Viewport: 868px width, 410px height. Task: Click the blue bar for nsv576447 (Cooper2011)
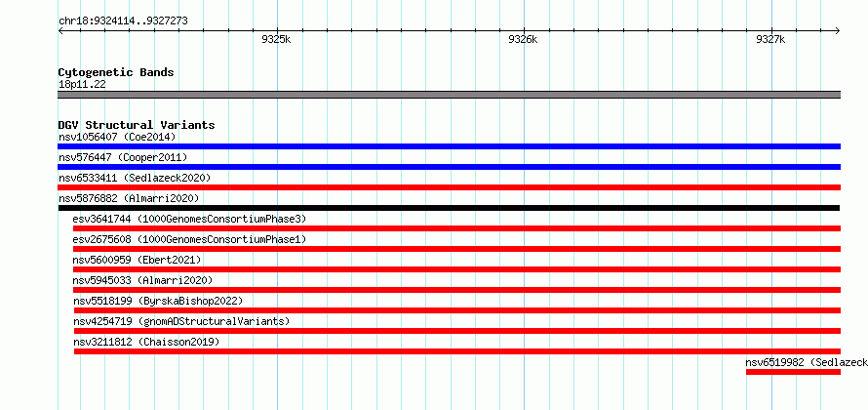point(449,167)
